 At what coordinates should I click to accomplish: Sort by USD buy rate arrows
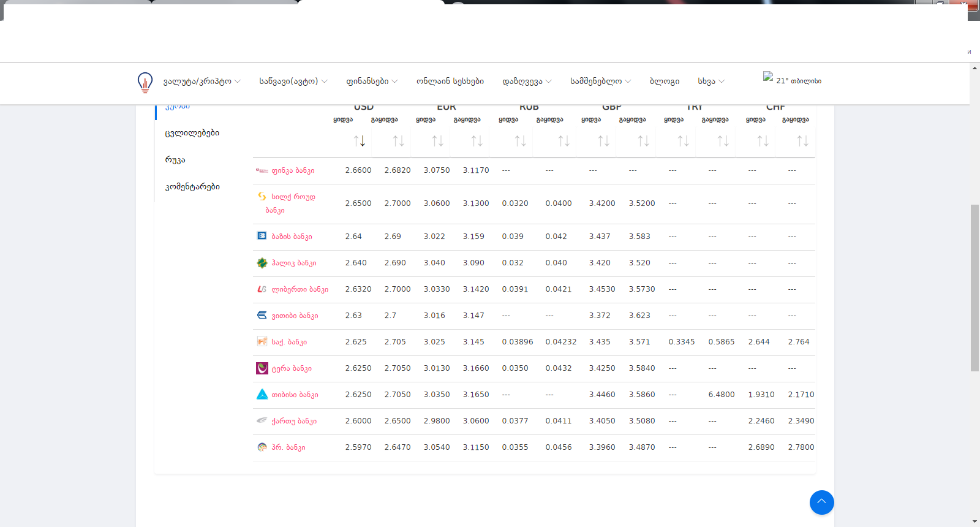360,141
